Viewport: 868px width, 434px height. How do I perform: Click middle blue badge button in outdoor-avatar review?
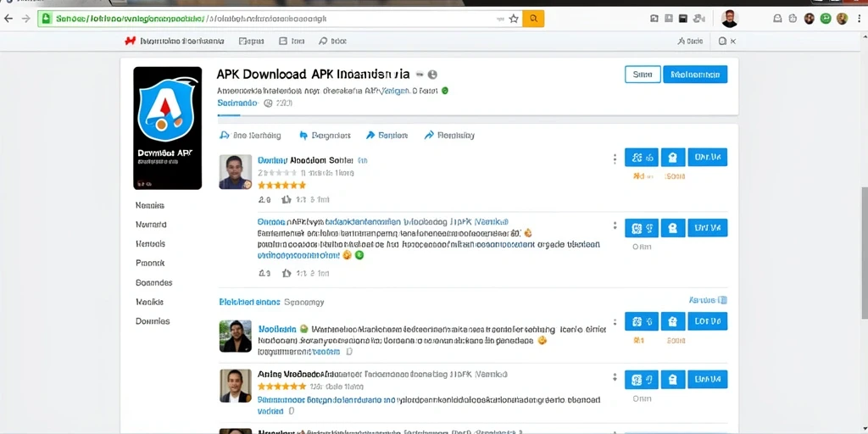672,321
